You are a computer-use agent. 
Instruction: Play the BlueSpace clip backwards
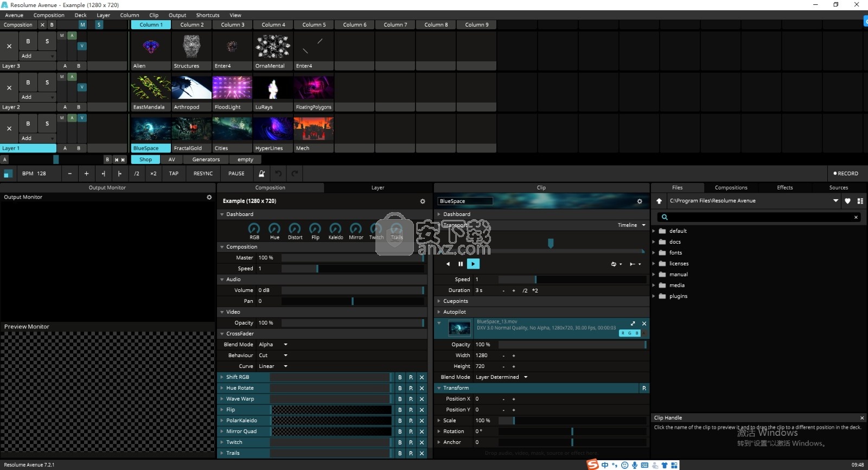point(448,264)
